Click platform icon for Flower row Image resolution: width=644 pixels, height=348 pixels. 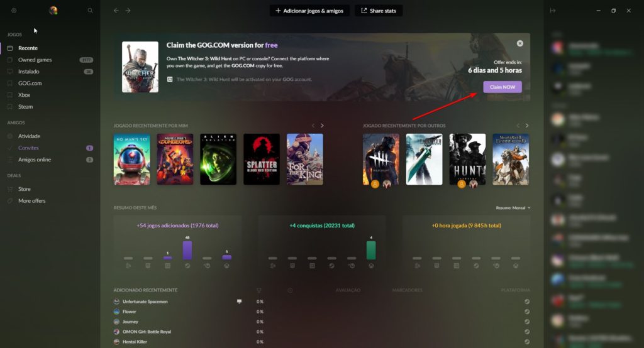point(527,312)
